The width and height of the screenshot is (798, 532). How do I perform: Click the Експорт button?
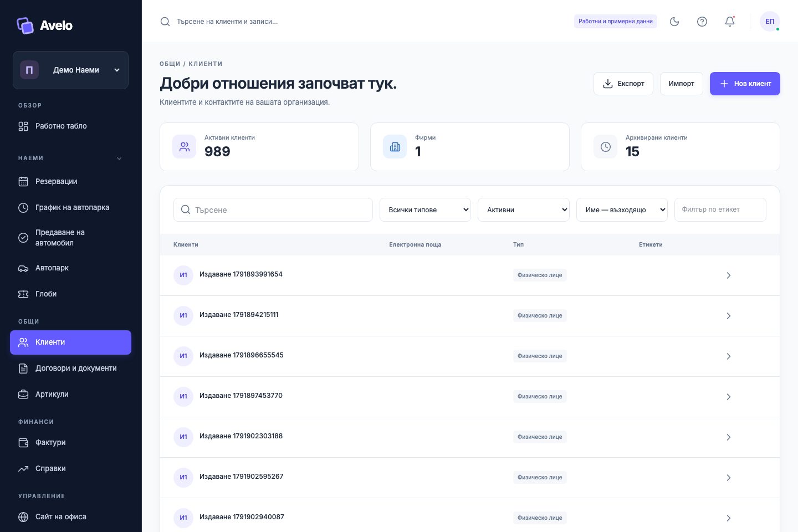point(623,84)
